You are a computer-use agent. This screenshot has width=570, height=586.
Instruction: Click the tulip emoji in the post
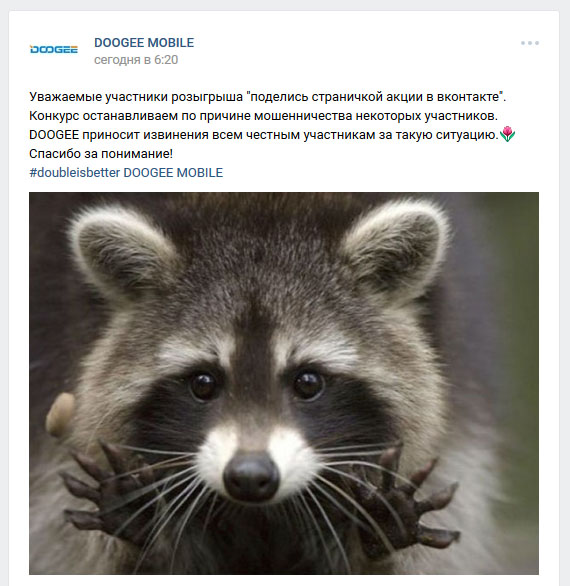click(x=507, y=134)
